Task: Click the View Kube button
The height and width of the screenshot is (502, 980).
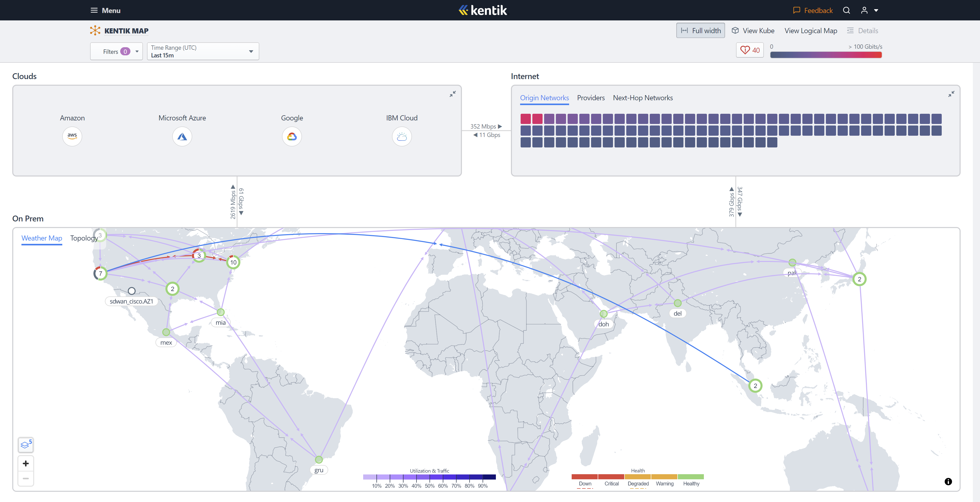Action: 753,30
